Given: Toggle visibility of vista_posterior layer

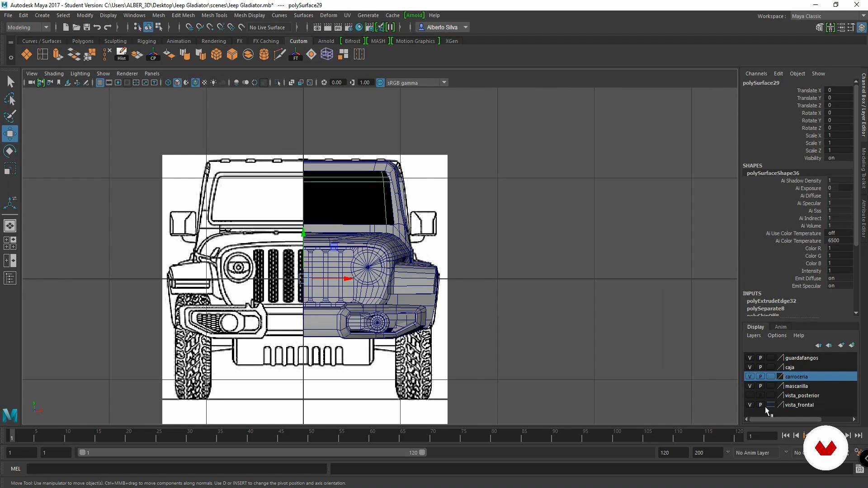Looking at the screenshot, I should coord(750,396).
